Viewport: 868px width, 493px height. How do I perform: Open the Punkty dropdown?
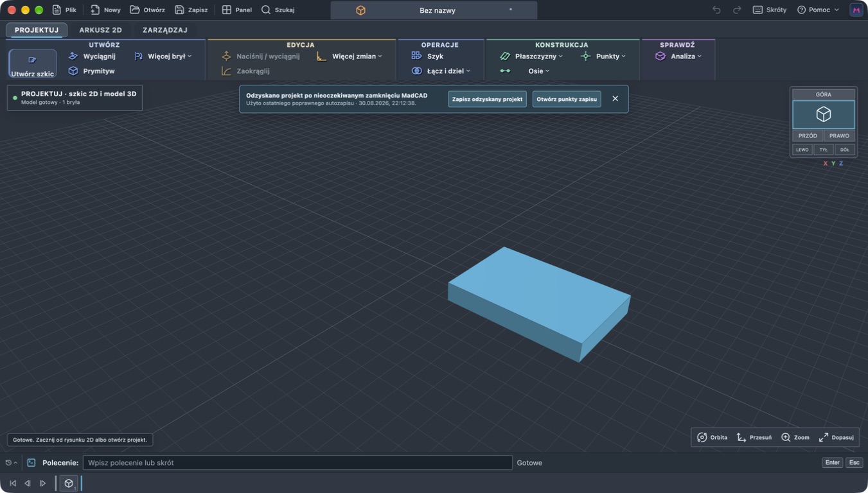603,56
